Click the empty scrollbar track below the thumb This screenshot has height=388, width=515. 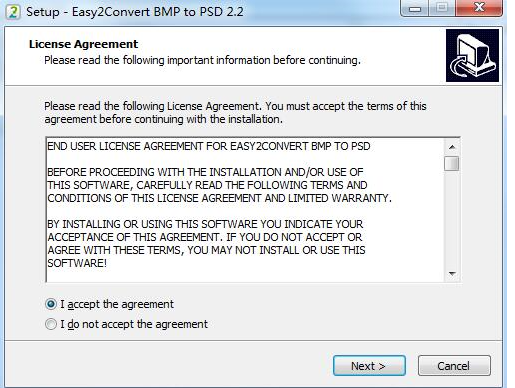point(452,219)
